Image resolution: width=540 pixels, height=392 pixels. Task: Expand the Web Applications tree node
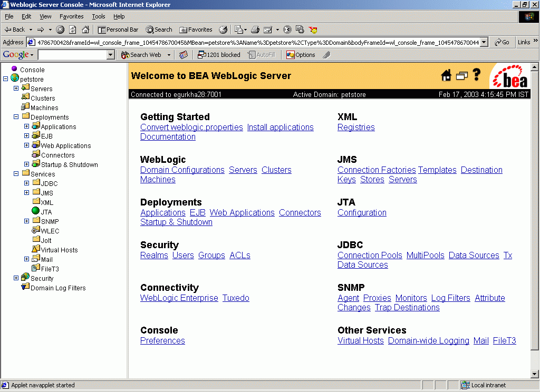click(x=26, y=145)
